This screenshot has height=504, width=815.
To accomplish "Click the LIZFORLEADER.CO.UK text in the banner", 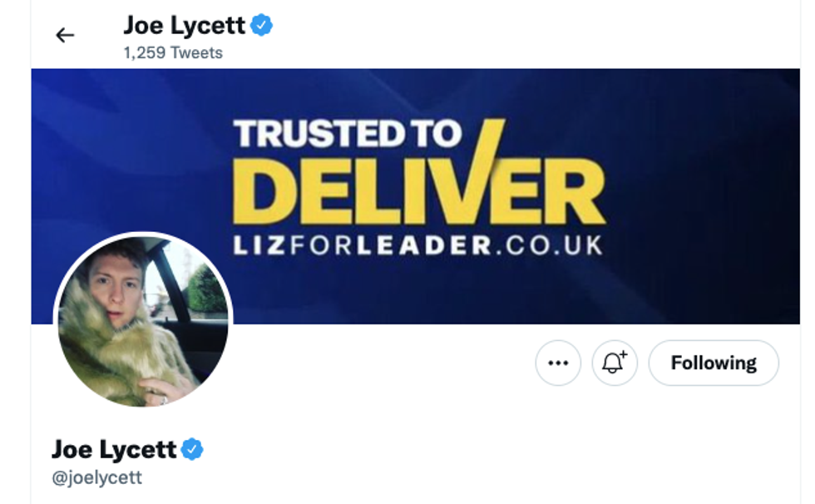I will click(417, 245).
